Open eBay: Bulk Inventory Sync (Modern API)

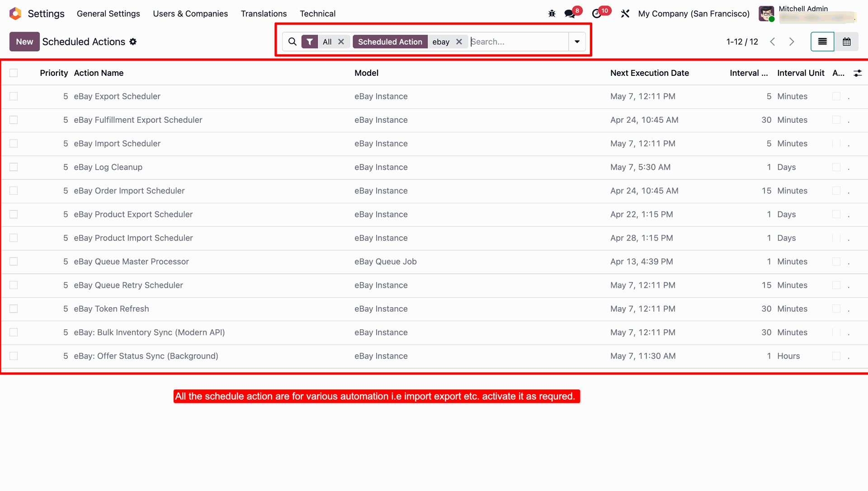[149, 332]
